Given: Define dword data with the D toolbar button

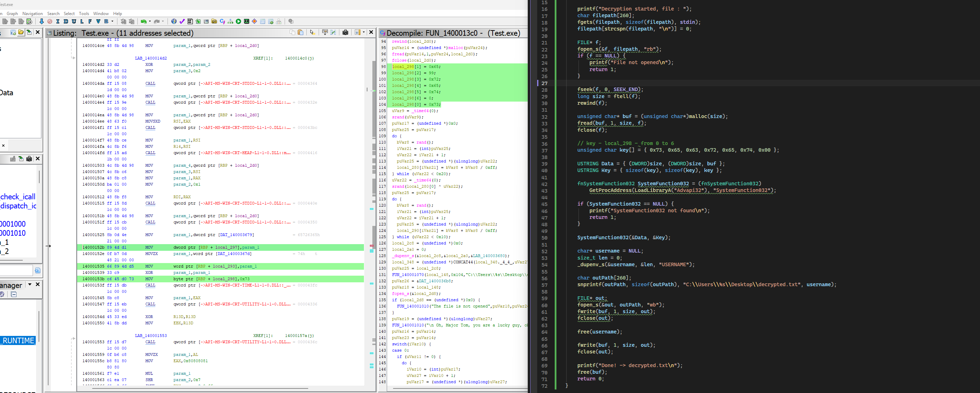Looking at the screenshot, I should click(66, 22).
